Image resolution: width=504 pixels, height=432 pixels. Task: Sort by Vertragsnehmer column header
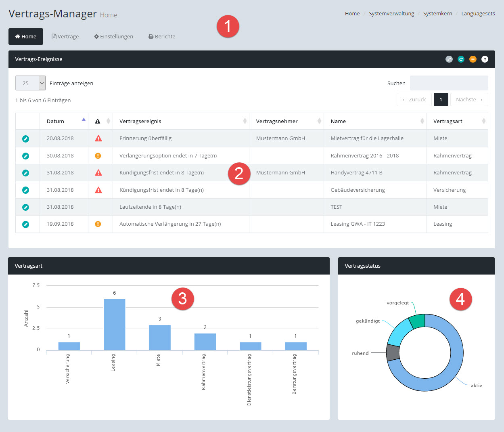coord(277,122)
